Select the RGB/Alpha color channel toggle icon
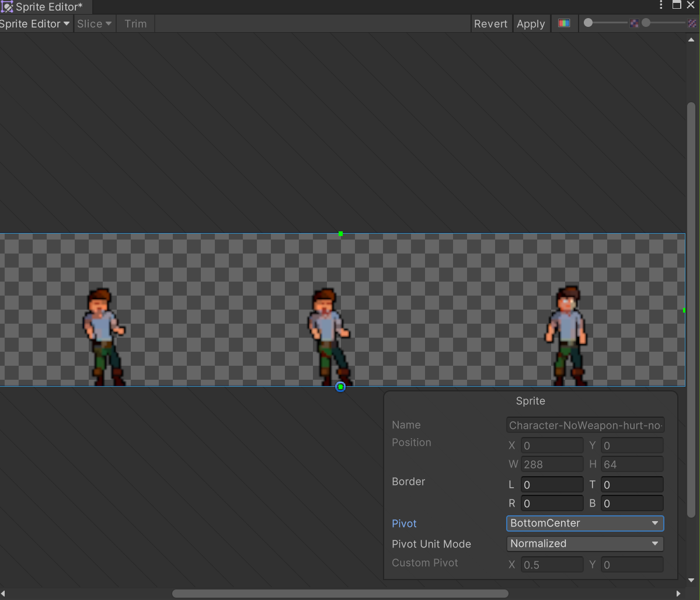The height and width of the screenshot is (600, 700). click(564, 23)
